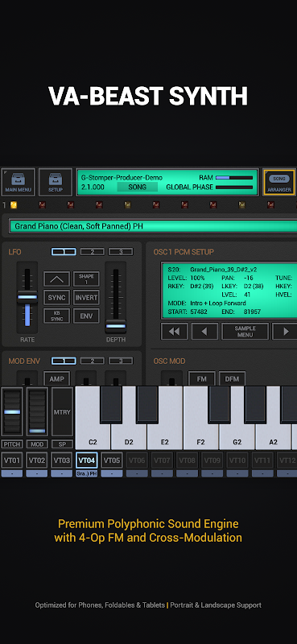
Task: Select synth track VT01
Action: coord(12,460)
